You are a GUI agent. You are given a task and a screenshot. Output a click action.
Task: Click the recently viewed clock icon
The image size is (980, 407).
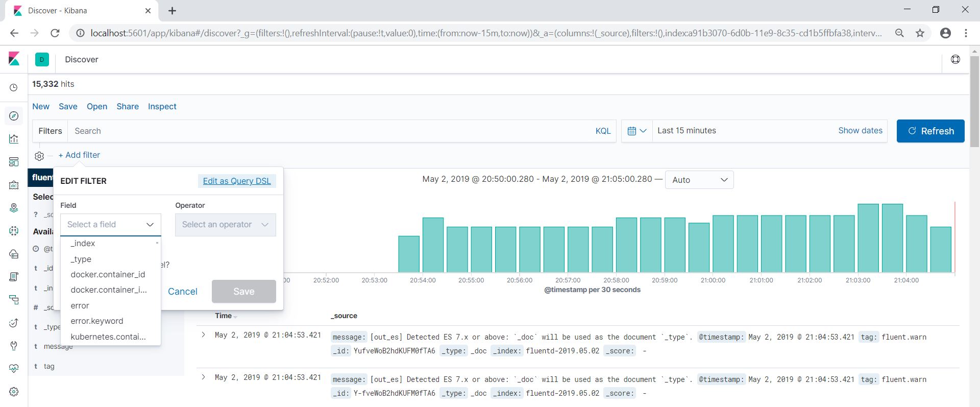click(14, 88)
